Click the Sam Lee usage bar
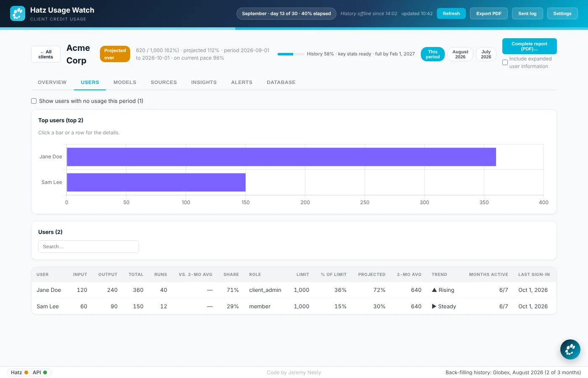 (x=156, y=182)
